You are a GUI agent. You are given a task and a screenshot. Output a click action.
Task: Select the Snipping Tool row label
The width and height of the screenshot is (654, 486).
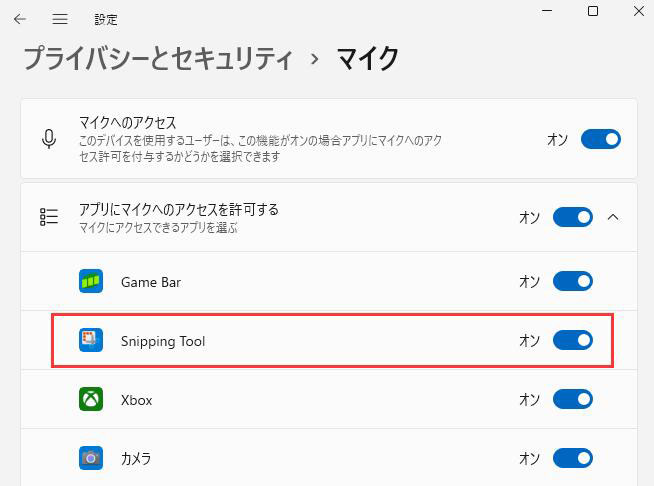[x=163, y=341]
